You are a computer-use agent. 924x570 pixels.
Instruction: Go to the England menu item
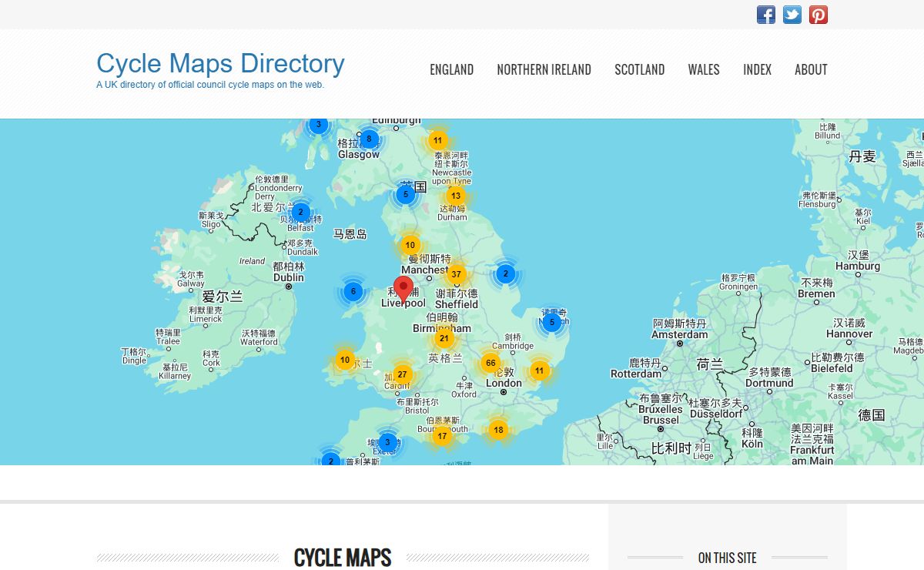[452, 69]
